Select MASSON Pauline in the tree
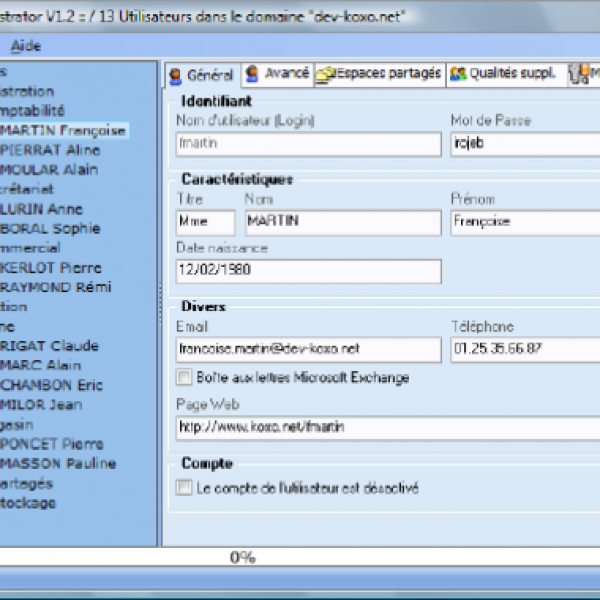Image resolution: width=600 pixels, height=600 pixels. point(58,463)
